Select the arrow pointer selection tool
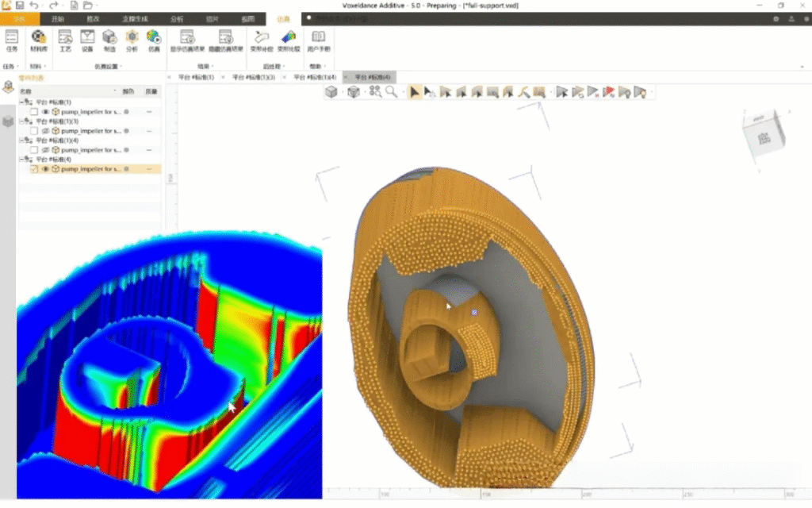The width and height of the screenshot is (812, 508). tap(413, 92)
